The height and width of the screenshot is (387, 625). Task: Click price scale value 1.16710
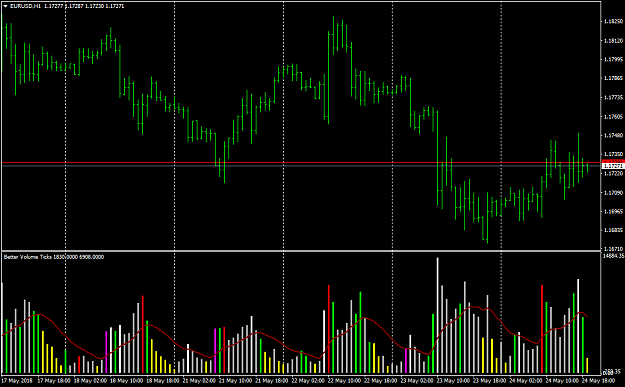click(x=613, y=249)
